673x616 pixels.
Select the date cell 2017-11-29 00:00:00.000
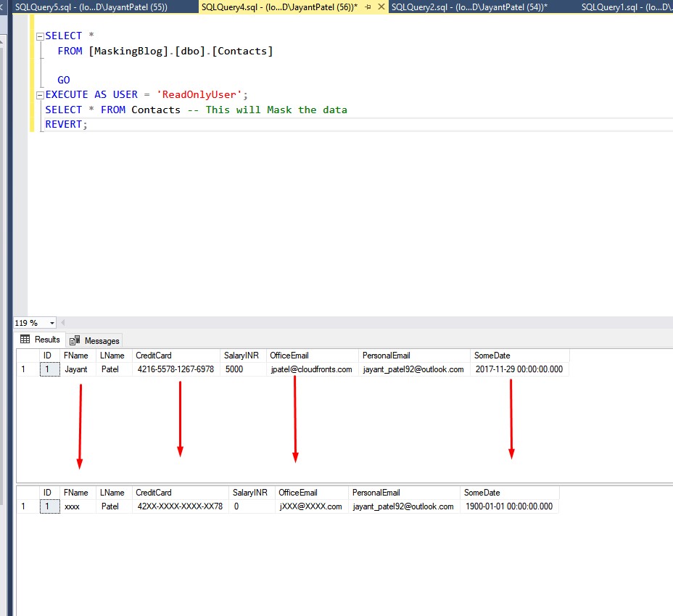(x=519, y=369)
